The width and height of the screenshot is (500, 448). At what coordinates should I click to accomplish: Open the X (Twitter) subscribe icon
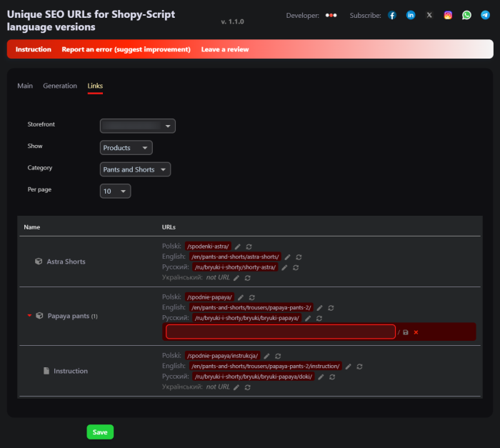coord(429,15)
